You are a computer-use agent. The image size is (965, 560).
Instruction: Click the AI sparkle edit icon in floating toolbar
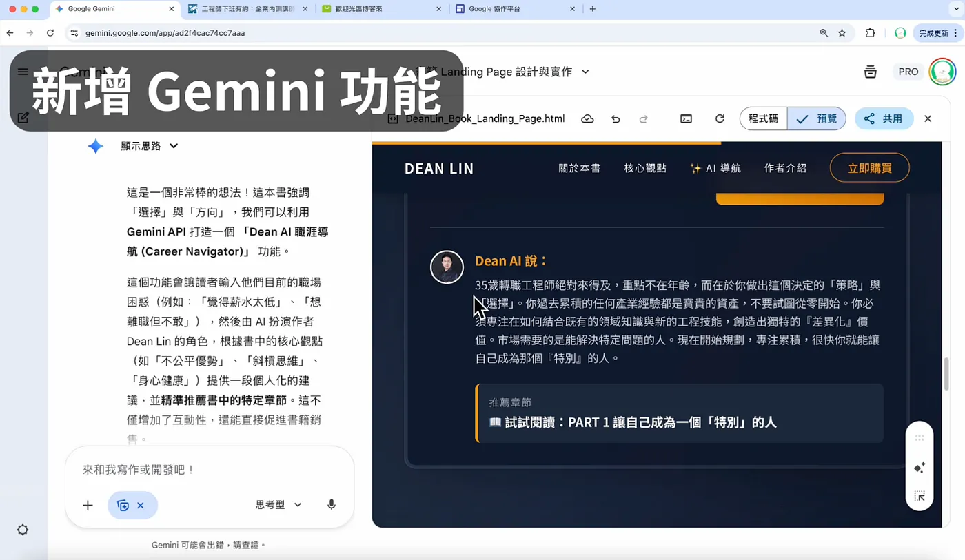(920, 468)
